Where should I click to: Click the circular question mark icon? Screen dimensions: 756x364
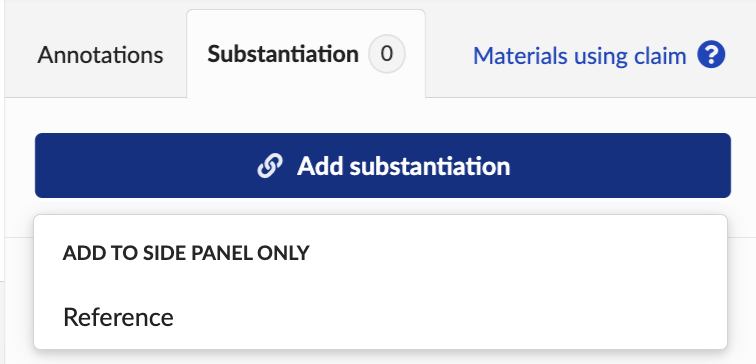(711, 55)
